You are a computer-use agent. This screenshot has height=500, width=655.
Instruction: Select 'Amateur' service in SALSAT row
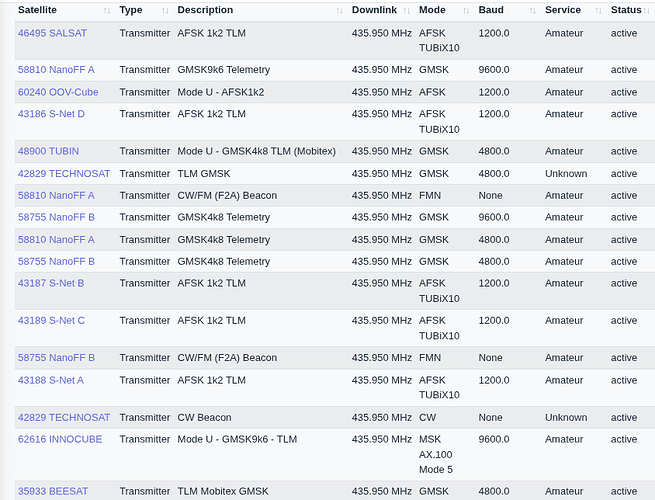tap(564, 33)
